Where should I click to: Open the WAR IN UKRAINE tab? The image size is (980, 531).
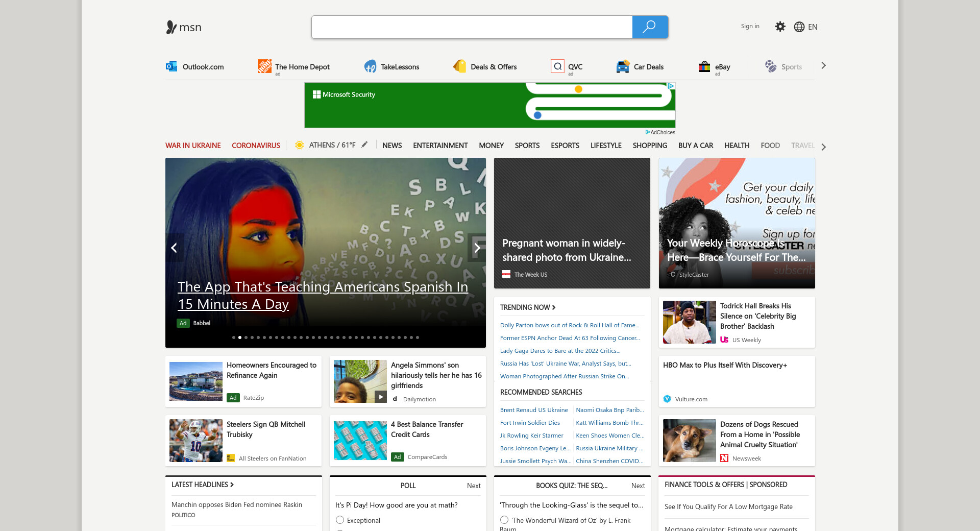pos(193,146)
